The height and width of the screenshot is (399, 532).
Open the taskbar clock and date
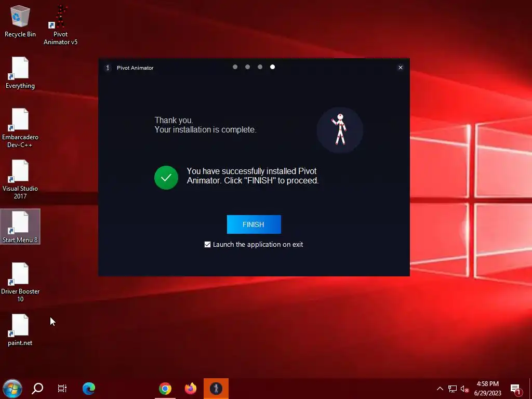pos(487,389)
